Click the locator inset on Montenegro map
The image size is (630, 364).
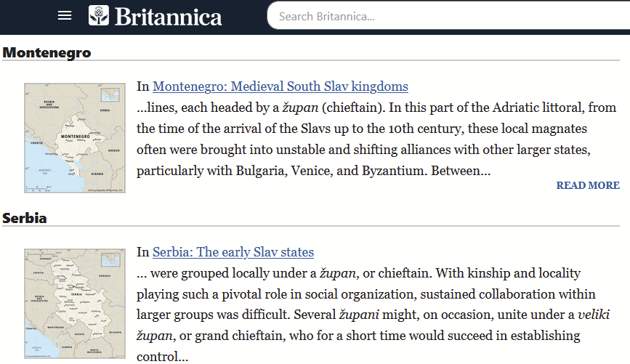pos(110,95)
